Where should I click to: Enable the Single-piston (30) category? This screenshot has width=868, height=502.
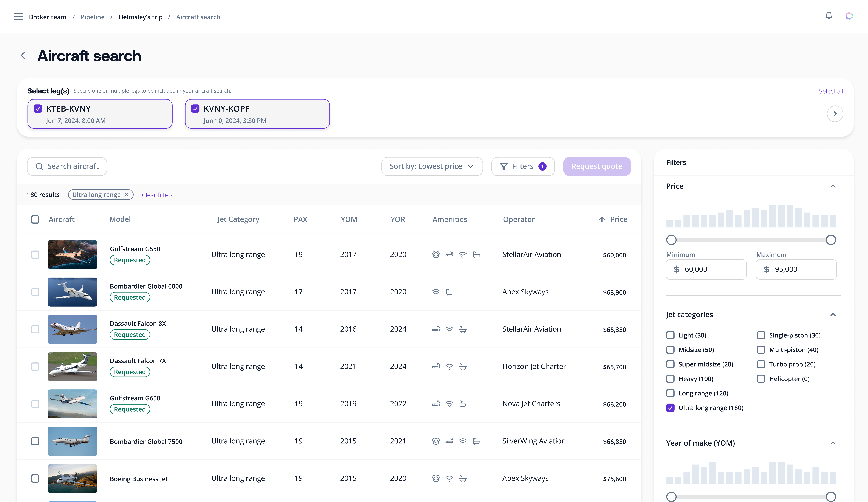point(761,335)
